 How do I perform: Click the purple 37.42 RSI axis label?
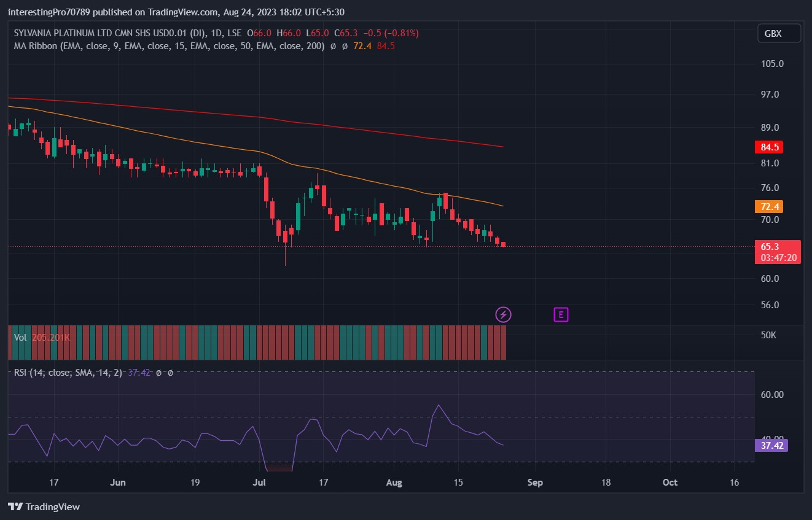(x=771, y=445)
